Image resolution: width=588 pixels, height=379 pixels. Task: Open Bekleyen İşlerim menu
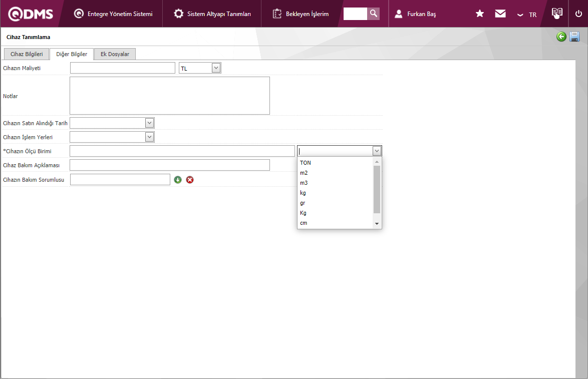[301, 14]
